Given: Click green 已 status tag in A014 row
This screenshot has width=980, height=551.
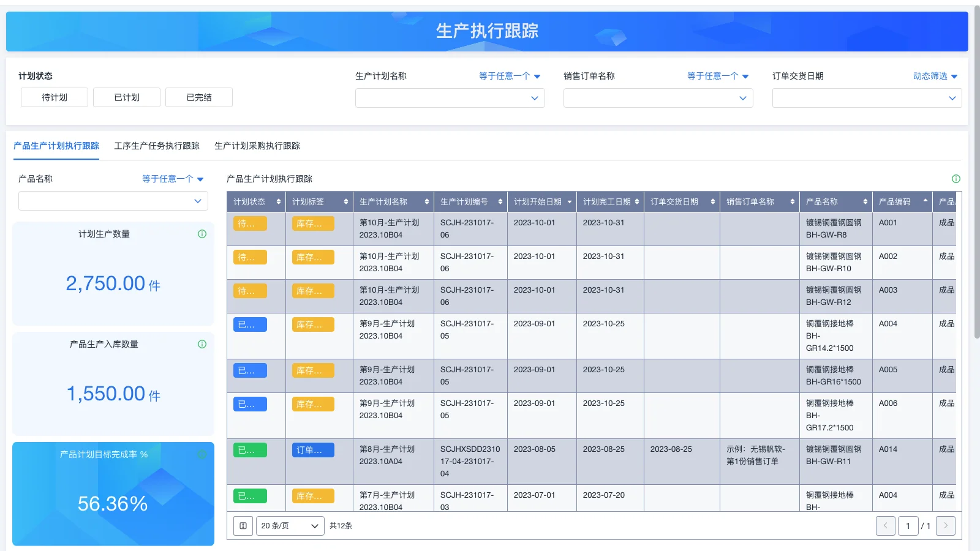Looking at the screenshot, I should click(x=250, y=450).
